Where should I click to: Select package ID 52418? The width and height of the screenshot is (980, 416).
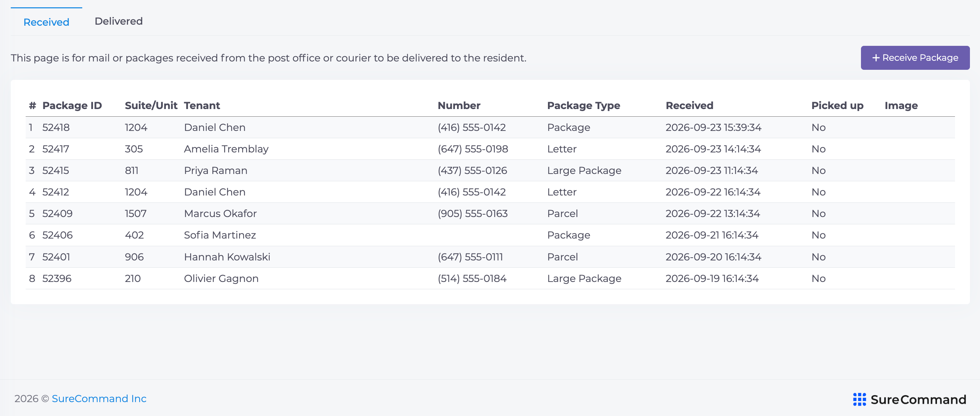56,127
